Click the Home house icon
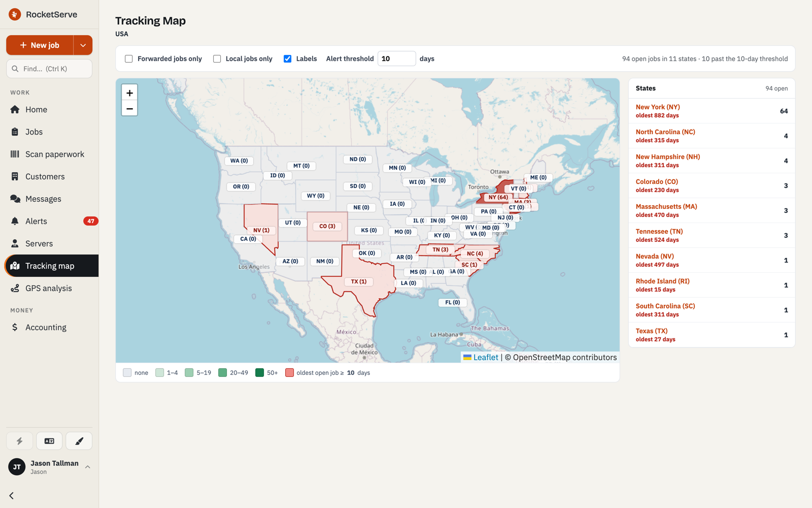The image size is (812, 508). [15, 109]
